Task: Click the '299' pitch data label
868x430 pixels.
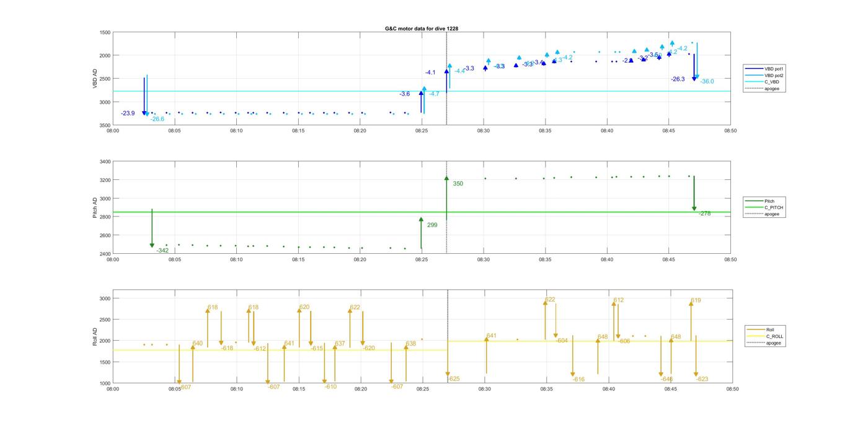Action: (432, 225)
